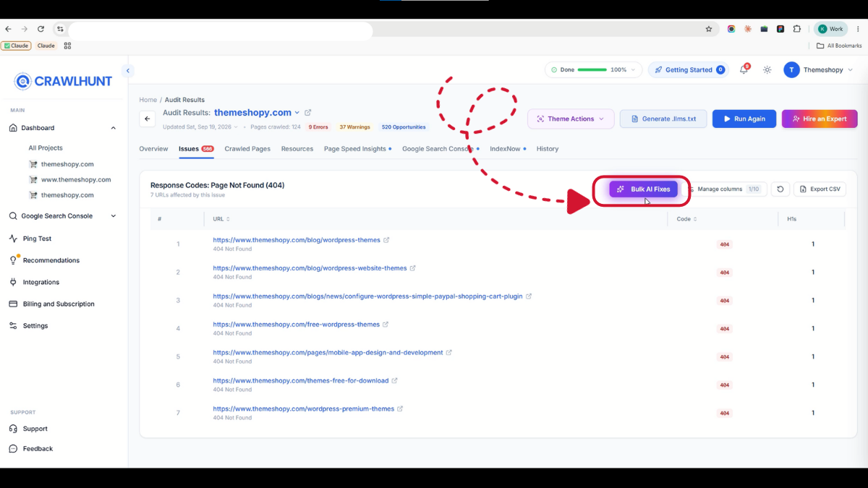Open the Updated Sat, Sep 19 date dropdown
This screenshot has height=488, width=868.
pos(200,127)
